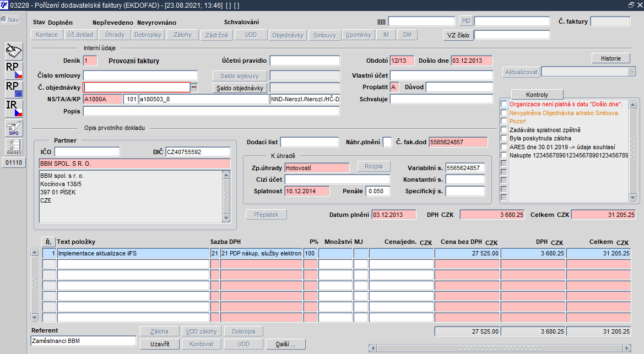
Task: Tick the 'Zadáváte splatnost zpětně' checkbox
Action: (504, 130)
